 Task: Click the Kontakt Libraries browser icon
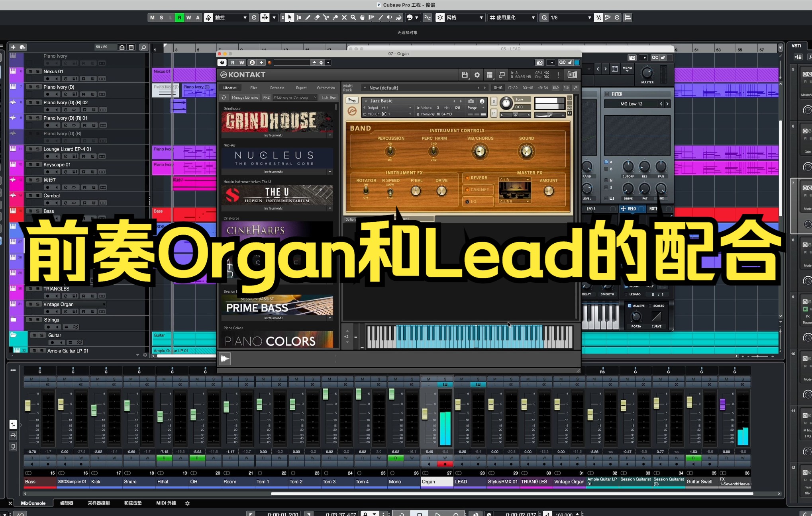pos(231,88)
